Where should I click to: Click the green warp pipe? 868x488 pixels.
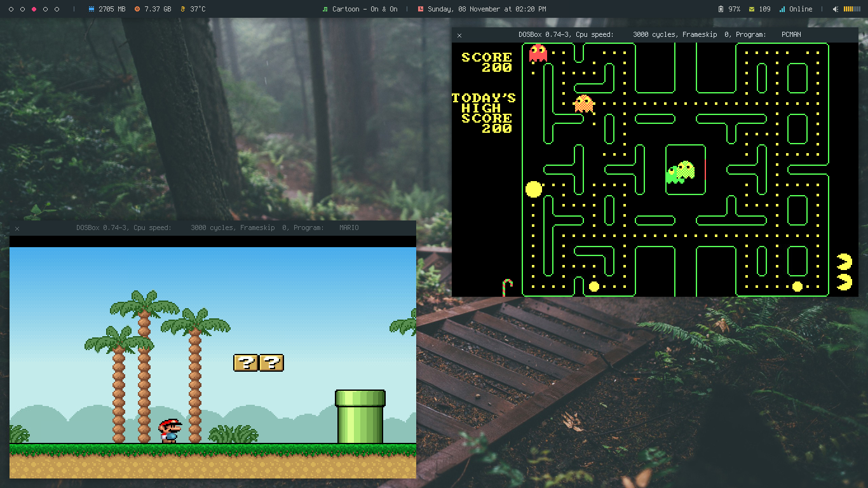tap(360, 417)
